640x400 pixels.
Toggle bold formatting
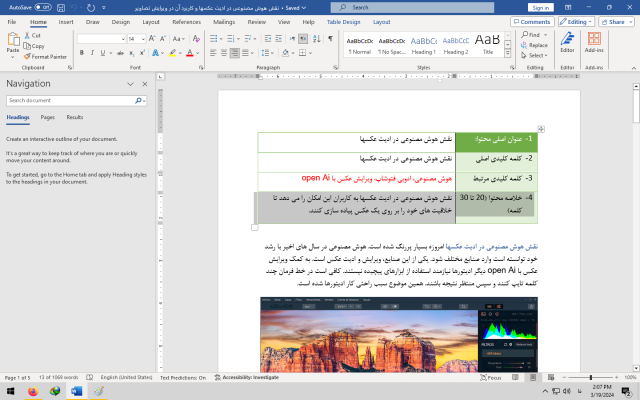[x=82, y=53]
